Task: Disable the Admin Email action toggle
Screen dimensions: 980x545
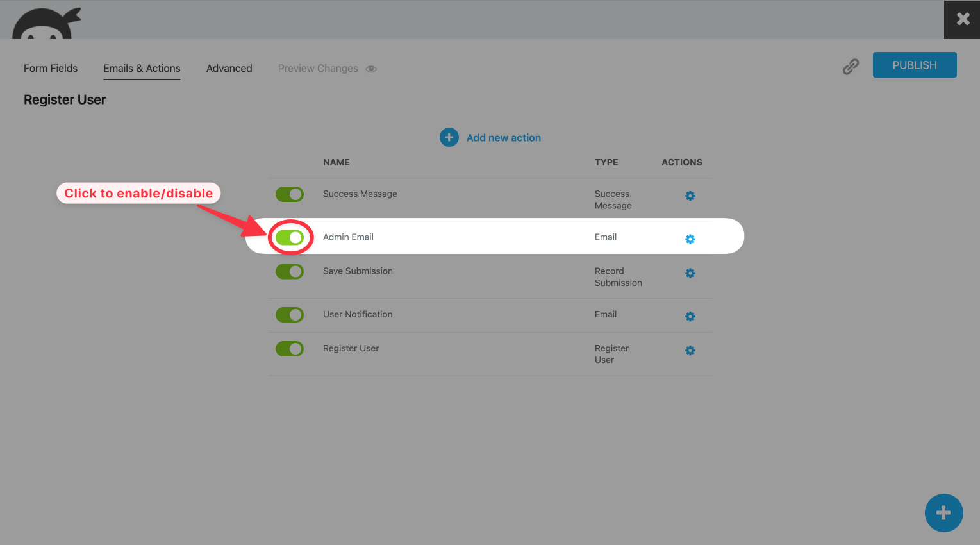Action: click(x=290, y=238)
